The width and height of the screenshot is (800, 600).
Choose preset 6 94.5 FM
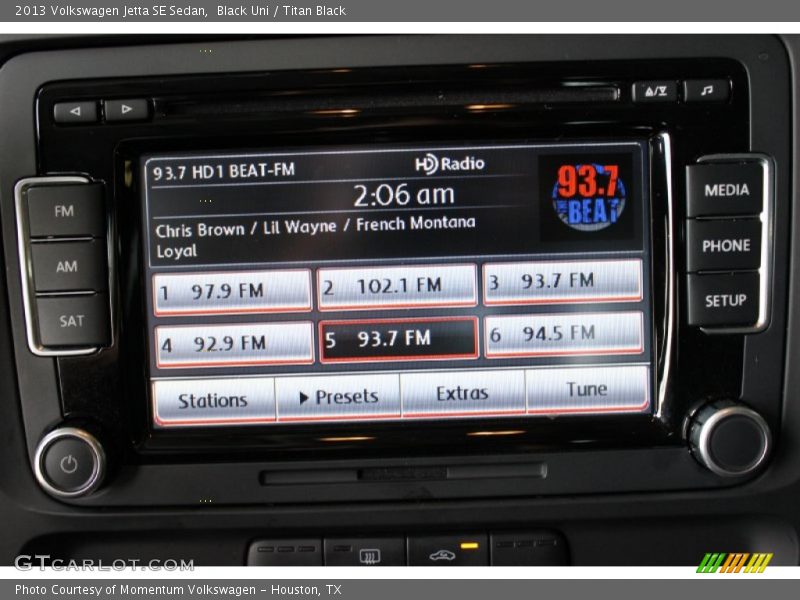click(564, 334)
